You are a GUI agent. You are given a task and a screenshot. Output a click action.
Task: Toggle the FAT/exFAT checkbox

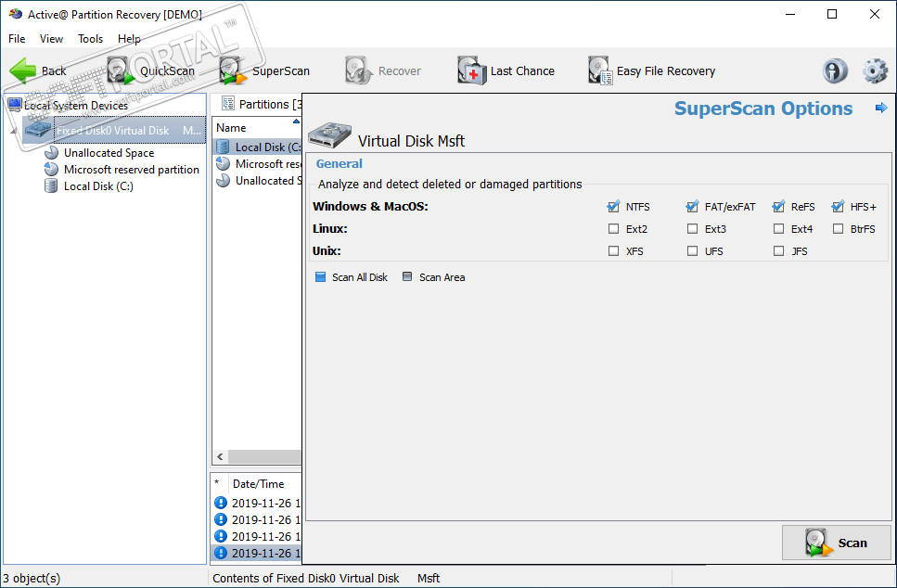pos(692,207)
